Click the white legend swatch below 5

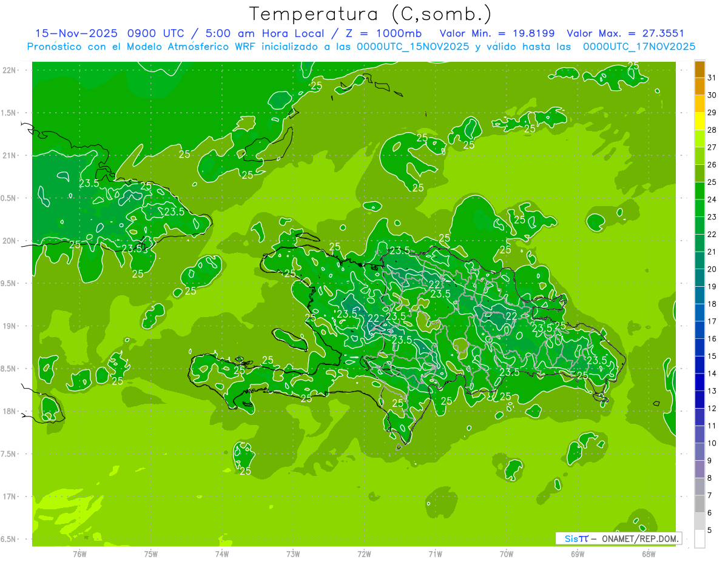[x=699, y=539]
